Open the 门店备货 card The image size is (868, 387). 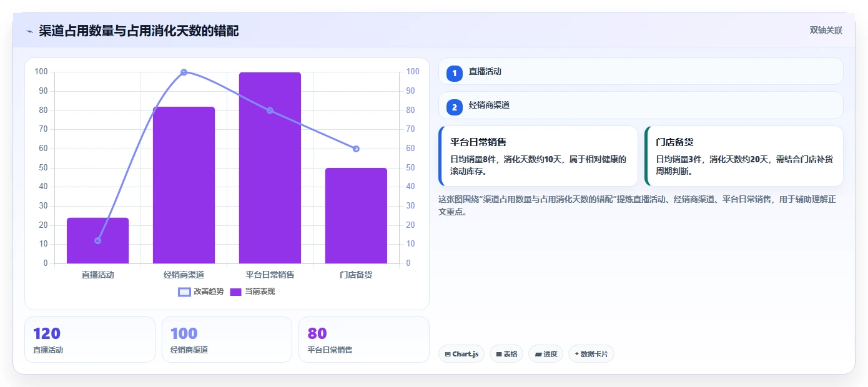click(x=744, y=156)
